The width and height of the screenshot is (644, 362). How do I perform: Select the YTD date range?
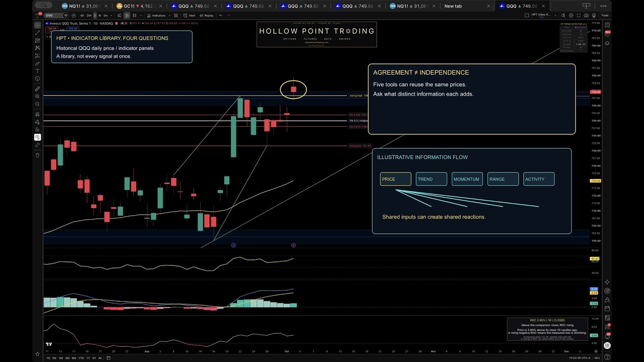click(x=80, y=358)
